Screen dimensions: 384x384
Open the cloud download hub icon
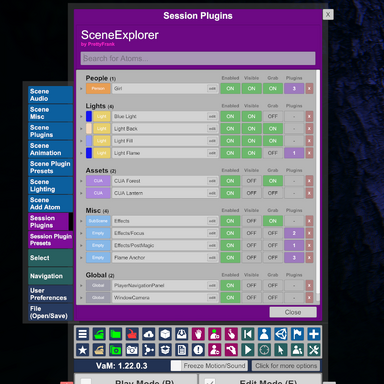point(149,334)
